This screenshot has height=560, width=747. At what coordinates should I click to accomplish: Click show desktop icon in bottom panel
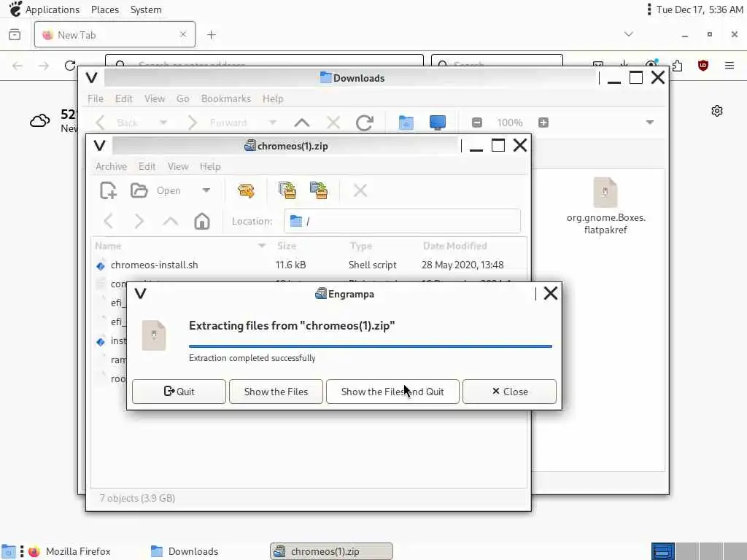click(8, 551)
